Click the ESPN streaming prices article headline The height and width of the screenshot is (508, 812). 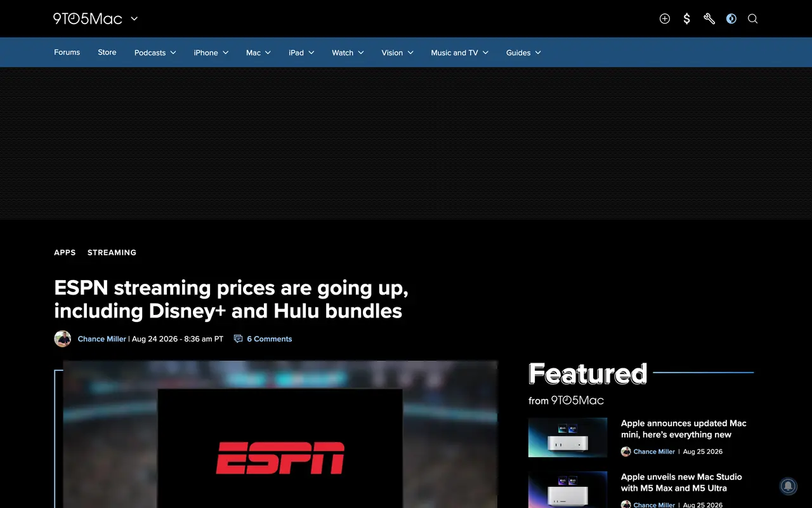coord(232,299)
